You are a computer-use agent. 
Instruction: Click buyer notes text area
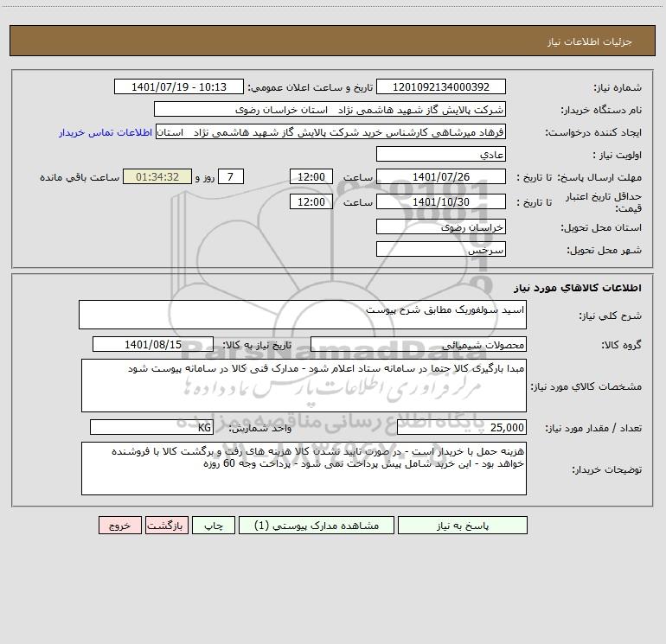tap(304, 469)
